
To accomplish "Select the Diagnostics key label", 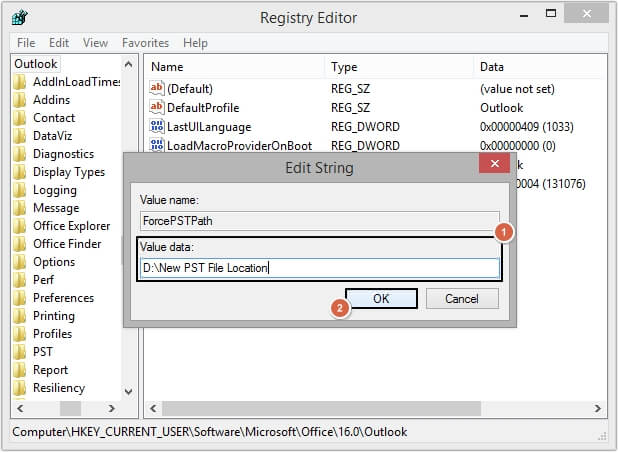I will pos(64,154).
